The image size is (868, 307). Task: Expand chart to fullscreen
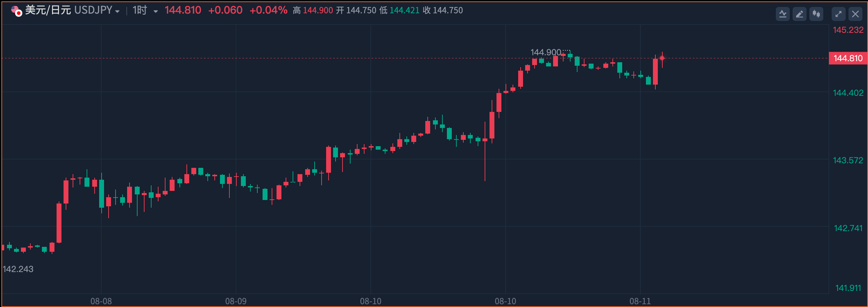pos(838,14)
